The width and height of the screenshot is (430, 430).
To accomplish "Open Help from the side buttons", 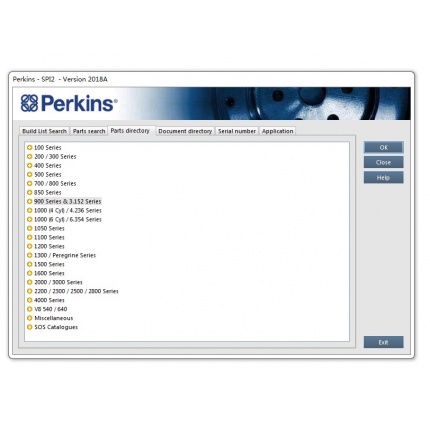I will [x=384, y=178].
